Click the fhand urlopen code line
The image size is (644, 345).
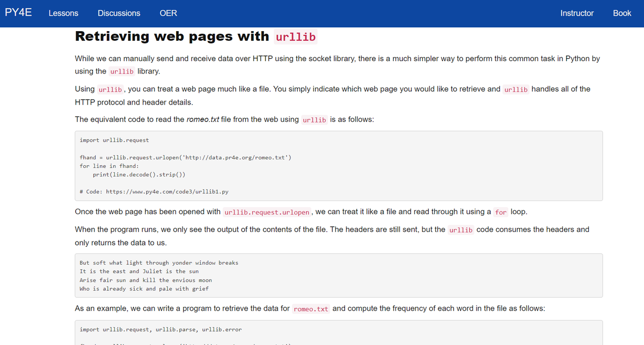click(186, 157)
